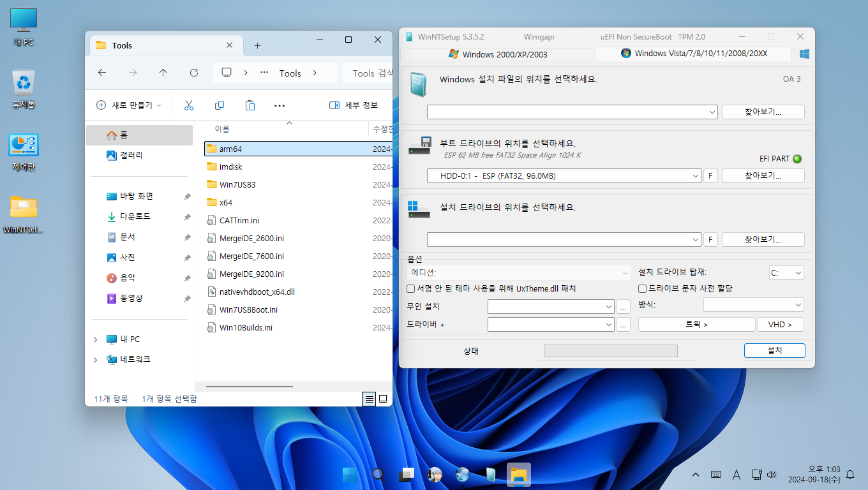Click the Cut scissors icon in explorer toolbar

[x=189, y=105]
